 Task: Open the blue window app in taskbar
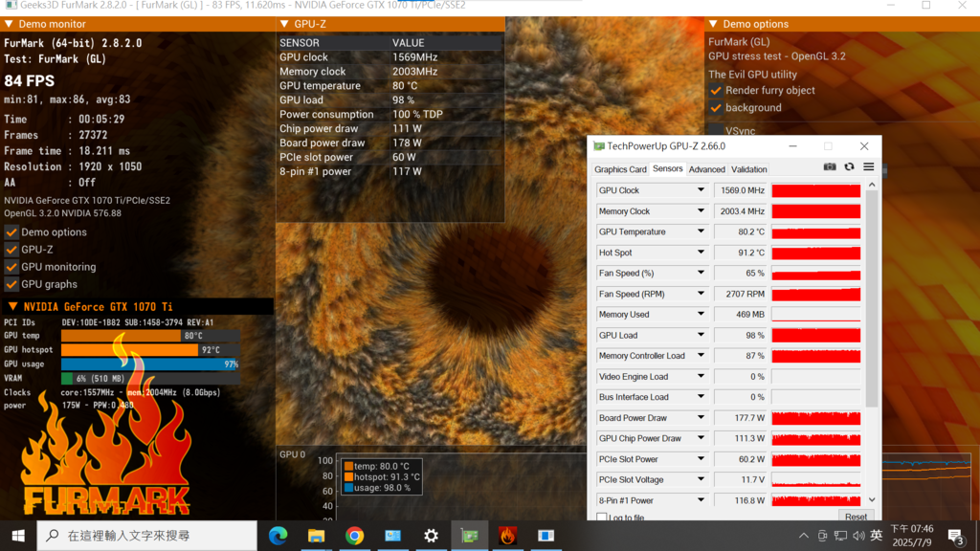pyautogui.click(x=546, y=536)
